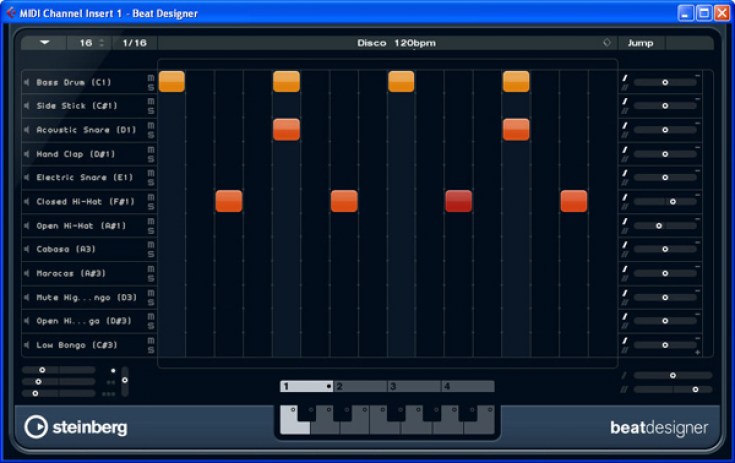
Task: Preview the Bass Drum (C1) lane speaker icon
Action: [27, 82]
